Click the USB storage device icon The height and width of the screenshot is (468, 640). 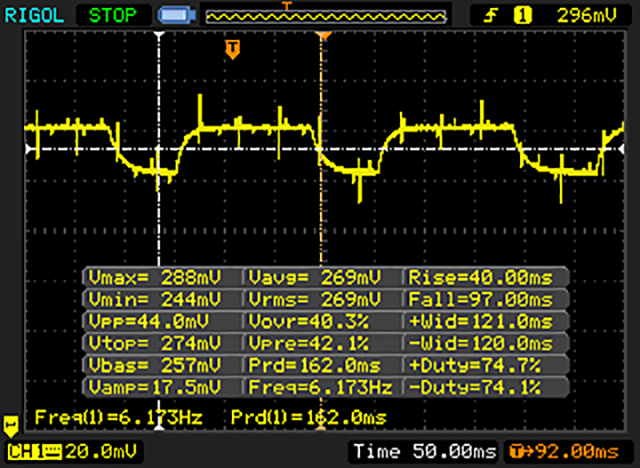(x=177, y=16)
